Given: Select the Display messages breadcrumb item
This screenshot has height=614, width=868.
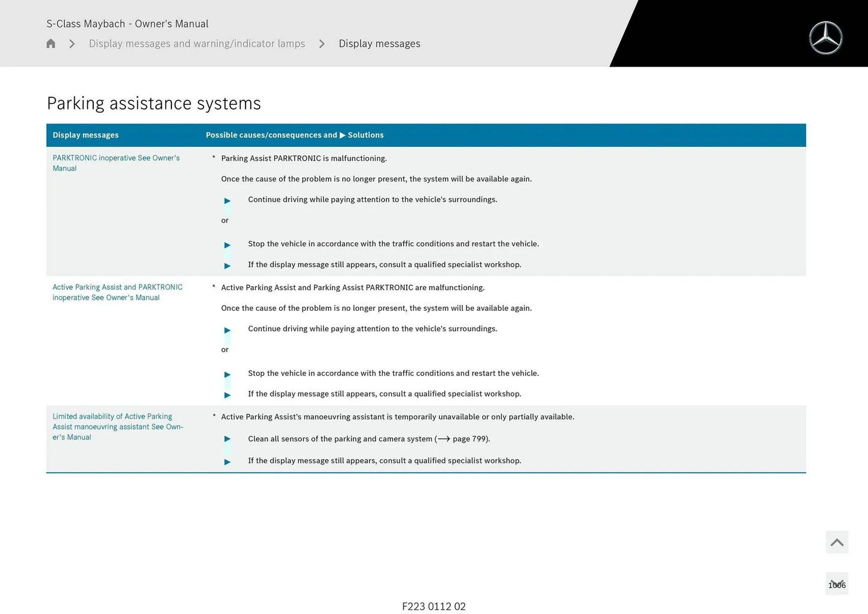Looking at the screenshot, I should point(379,43).
